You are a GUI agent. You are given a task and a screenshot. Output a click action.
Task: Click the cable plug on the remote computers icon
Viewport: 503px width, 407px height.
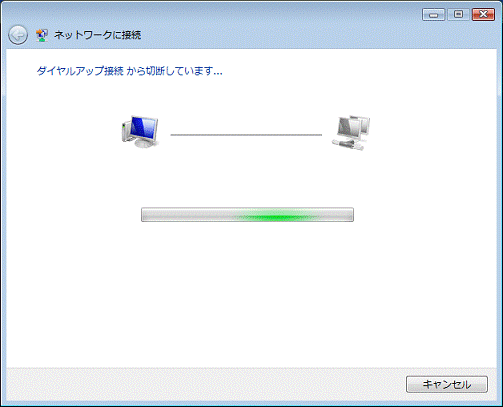point(347,145)
